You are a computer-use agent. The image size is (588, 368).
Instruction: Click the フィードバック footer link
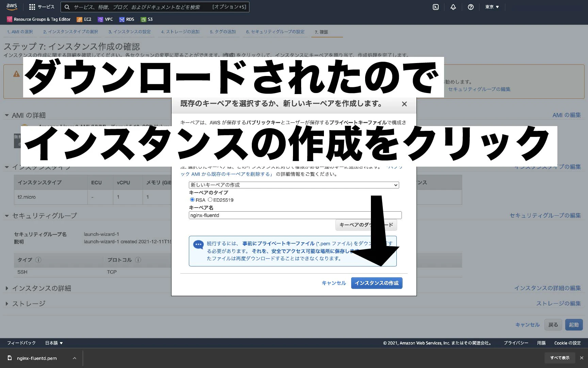(x=21, y=343)
